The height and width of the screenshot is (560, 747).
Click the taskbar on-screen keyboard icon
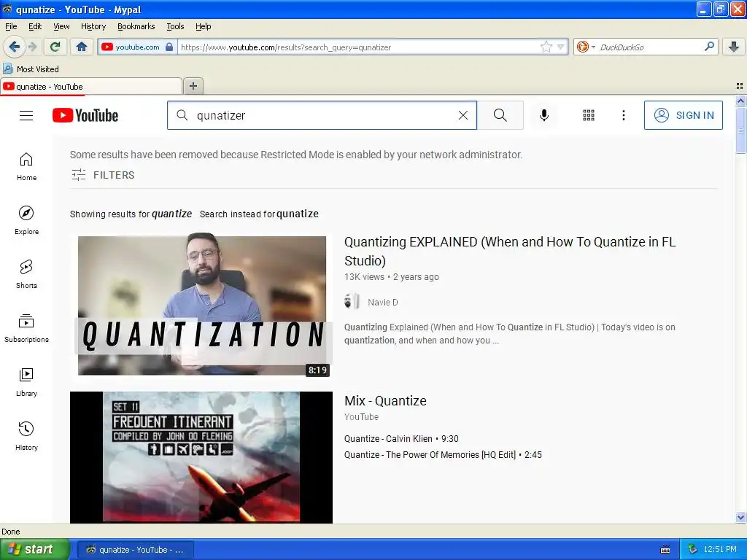(x=665, y=550)
